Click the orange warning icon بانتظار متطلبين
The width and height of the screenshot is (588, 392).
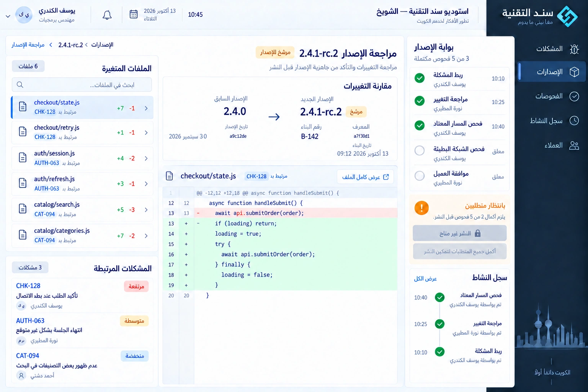pyautogui.click(x=421, y=208)
